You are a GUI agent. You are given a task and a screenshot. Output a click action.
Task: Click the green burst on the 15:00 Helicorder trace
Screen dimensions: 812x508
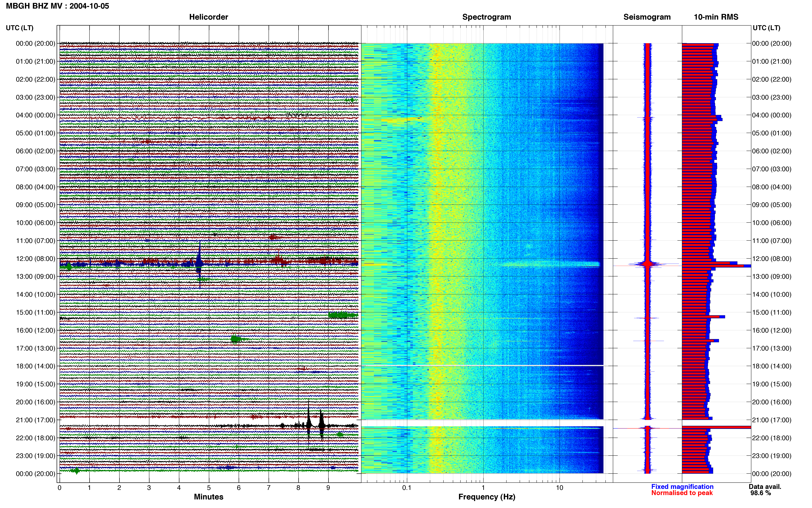[343, 315]
